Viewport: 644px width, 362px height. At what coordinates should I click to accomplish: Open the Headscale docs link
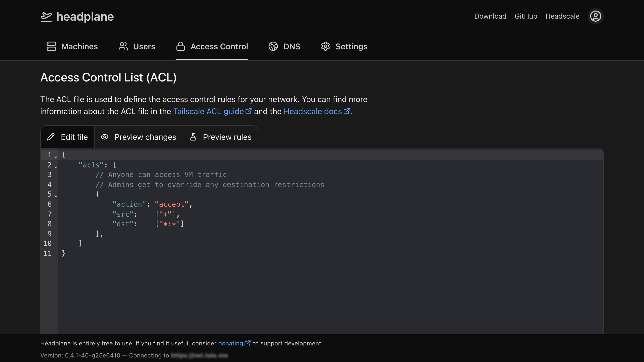(x=313, y=111)
